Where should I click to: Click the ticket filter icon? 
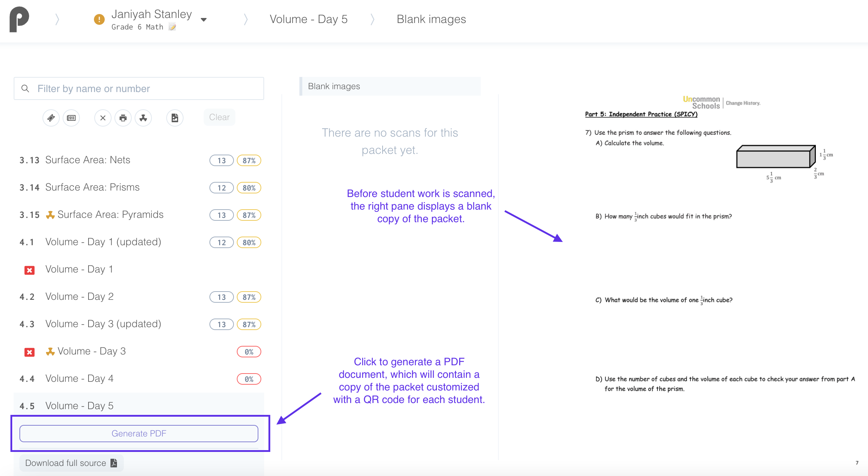(51, 118)
